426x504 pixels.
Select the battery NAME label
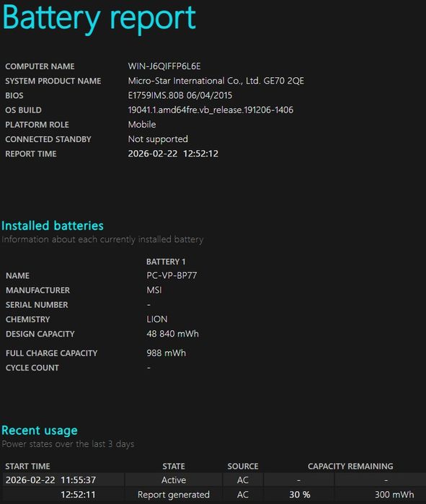[x=17, y=275]
